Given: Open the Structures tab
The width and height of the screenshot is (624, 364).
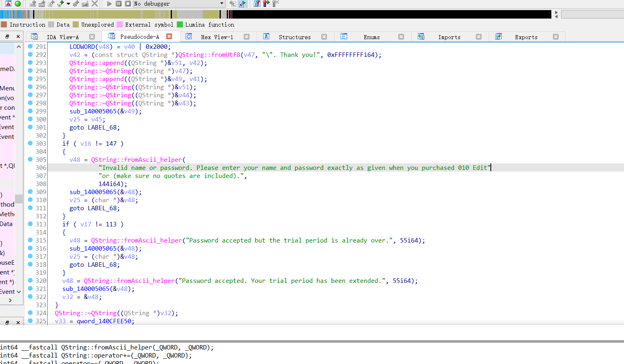Looking at the screenshot, I should tap(295, 37).
